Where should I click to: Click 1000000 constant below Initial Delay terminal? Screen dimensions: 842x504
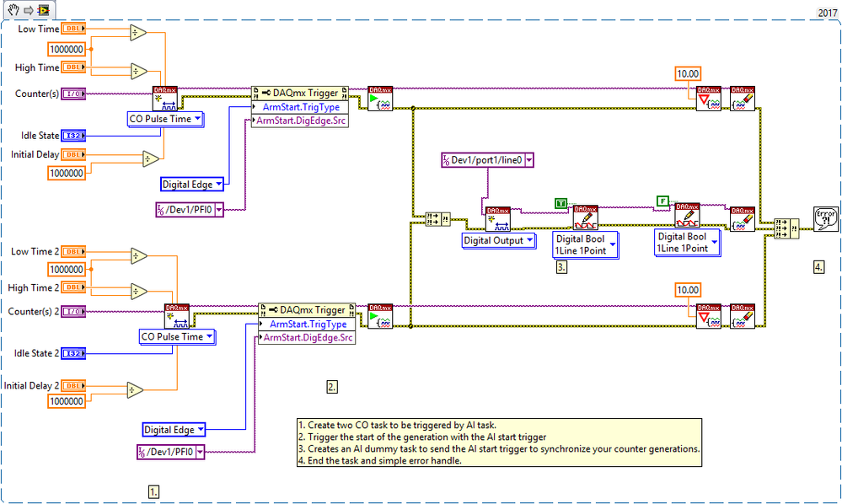click(x=67, y=173)
